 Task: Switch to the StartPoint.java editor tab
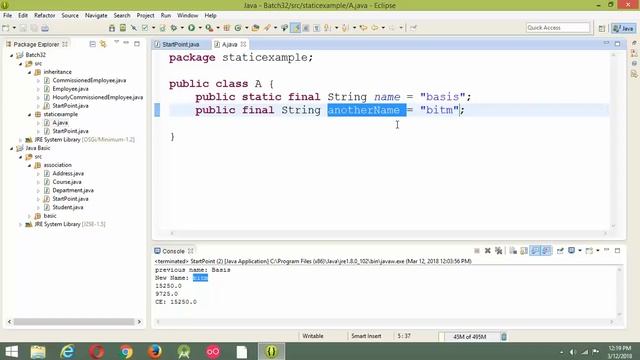point(181,44)
